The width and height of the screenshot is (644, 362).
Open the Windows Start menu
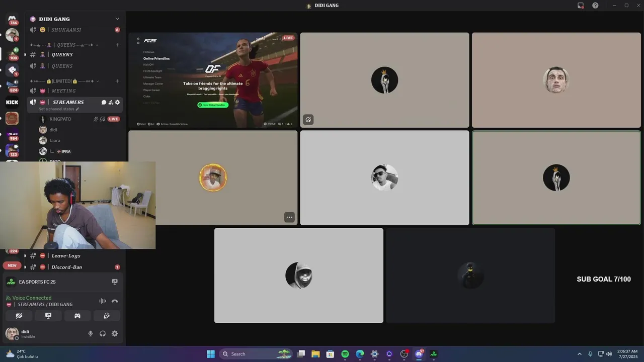211,354
